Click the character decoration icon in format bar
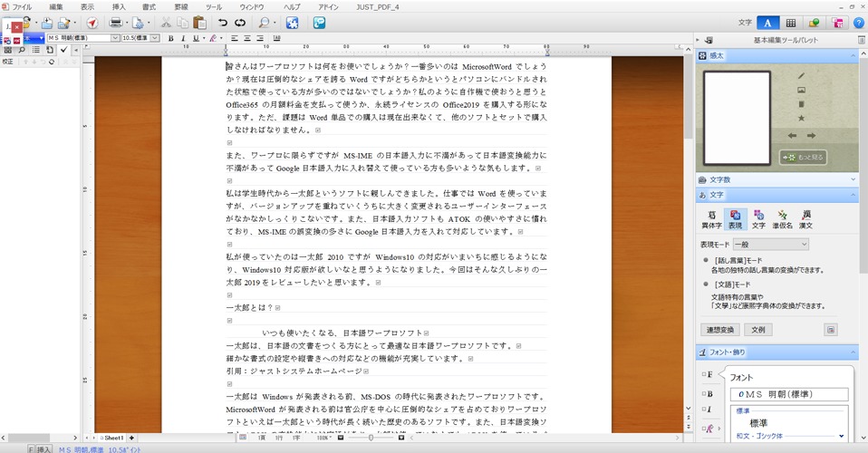 (213, 38)
